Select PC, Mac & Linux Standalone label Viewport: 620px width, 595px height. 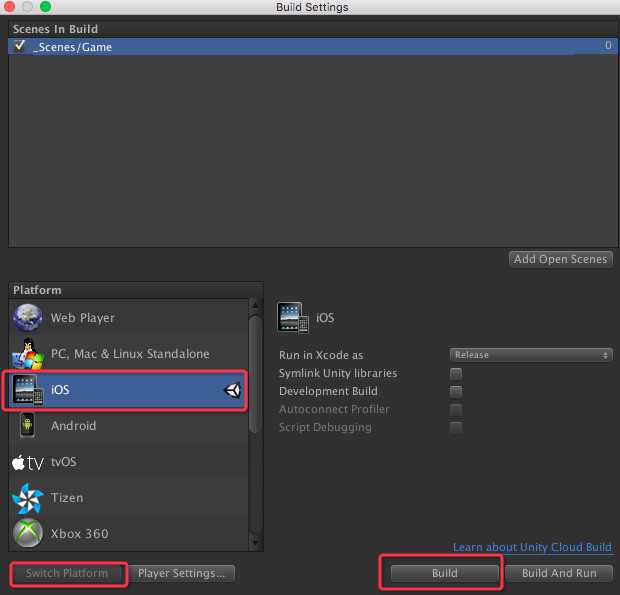coord(130,353)
